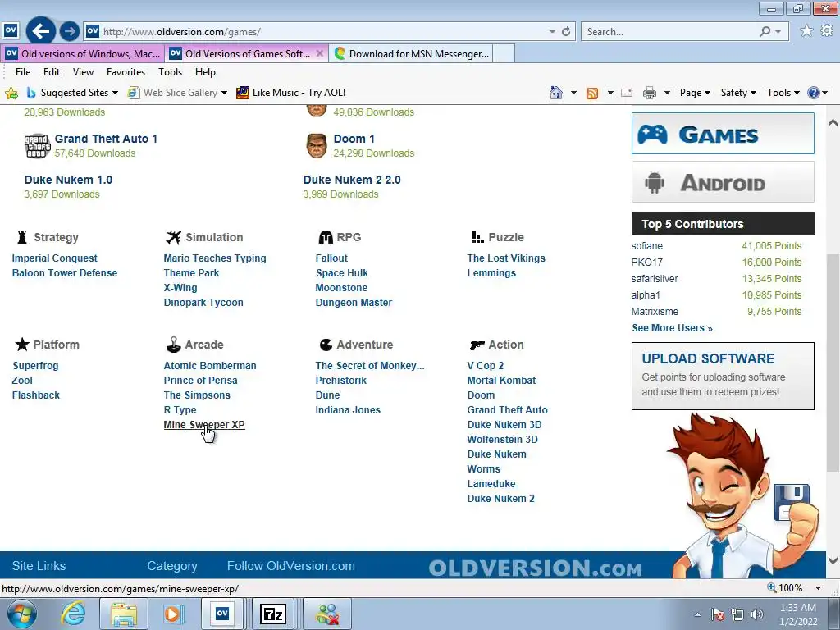This screenshot has width=840, height=630.
Task: Click the Grand Theft Auto 1 game icon
Action: (x=37, y=146)
